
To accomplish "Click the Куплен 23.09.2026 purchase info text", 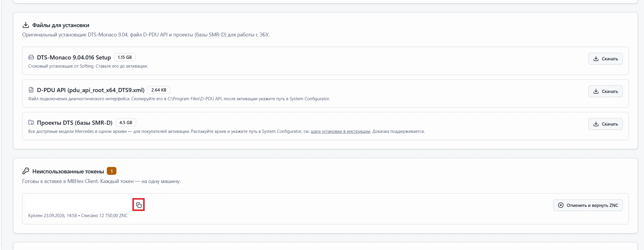I will tap(78, 216).
